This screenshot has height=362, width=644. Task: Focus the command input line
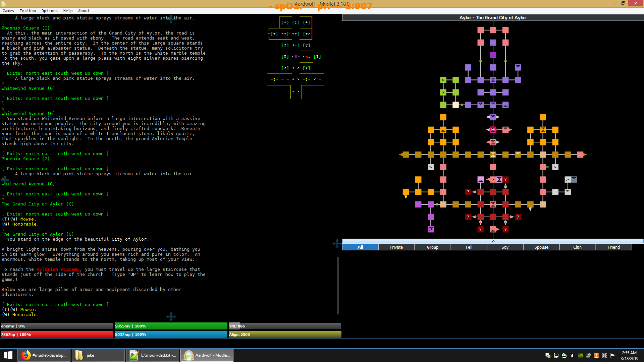pos(322,343)
